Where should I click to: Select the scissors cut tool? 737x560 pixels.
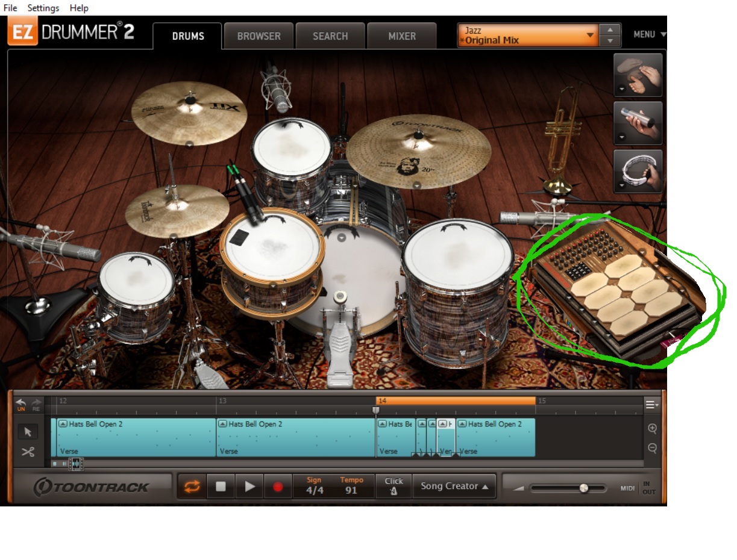28,452
